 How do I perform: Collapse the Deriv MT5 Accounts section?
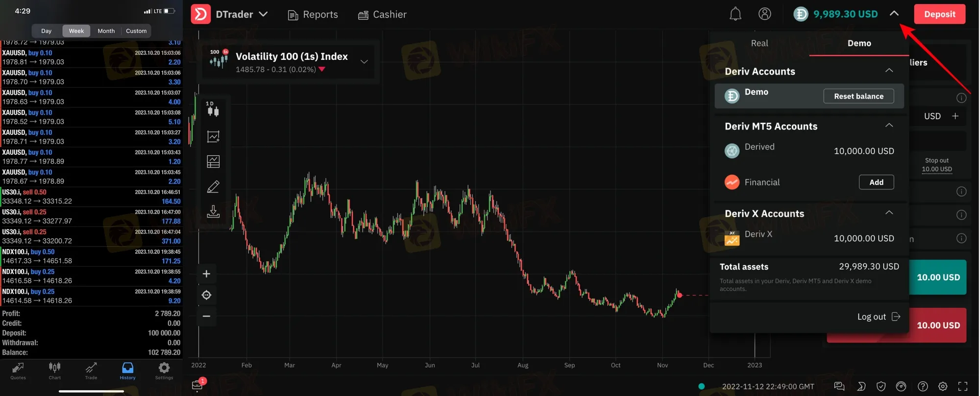coord(889,125)
